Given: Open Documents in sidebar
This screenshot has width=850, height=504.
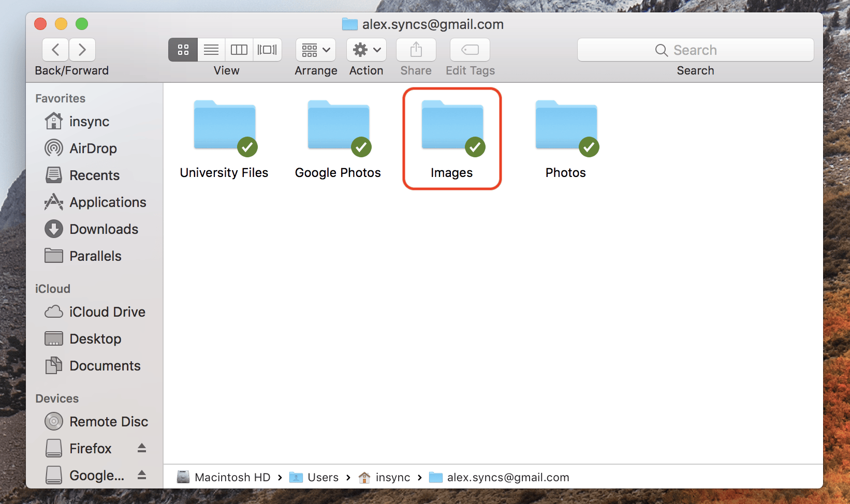Looking at the screenshot, I should tap(93, 366).
